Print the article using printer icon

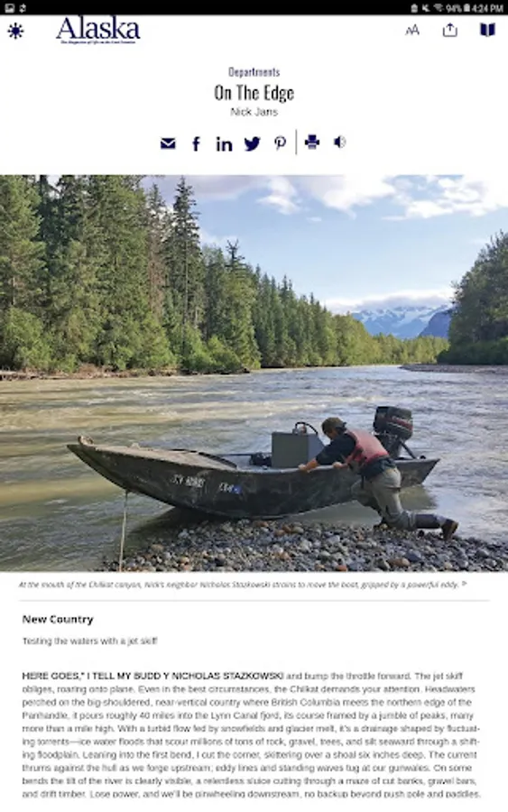(x=311, y=142)
